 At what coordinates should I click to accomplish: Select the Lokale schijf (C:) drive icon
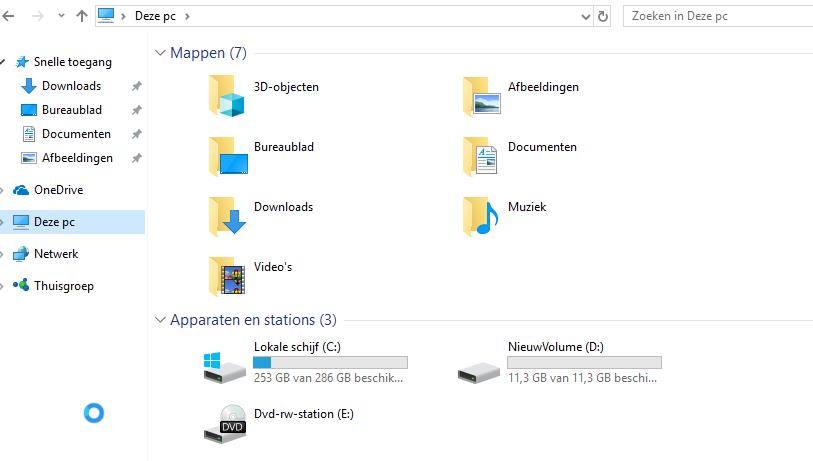[x=224, y=367]
